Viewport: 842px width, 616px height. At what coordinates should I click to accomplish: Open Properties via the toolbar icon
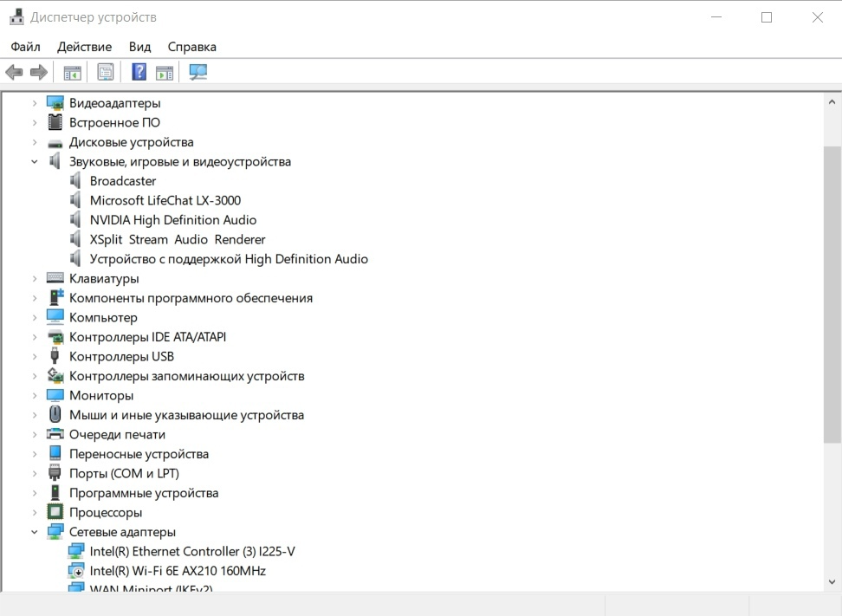[x=105, y=73]
